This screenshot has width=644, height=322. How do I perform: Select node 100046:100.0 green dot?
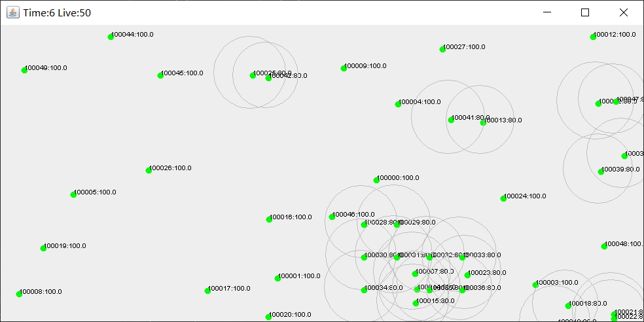click(x=332, y=217)
